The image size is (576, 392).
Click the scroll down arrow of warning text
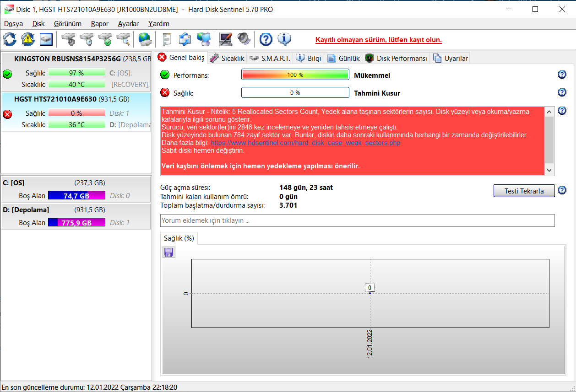549,171
